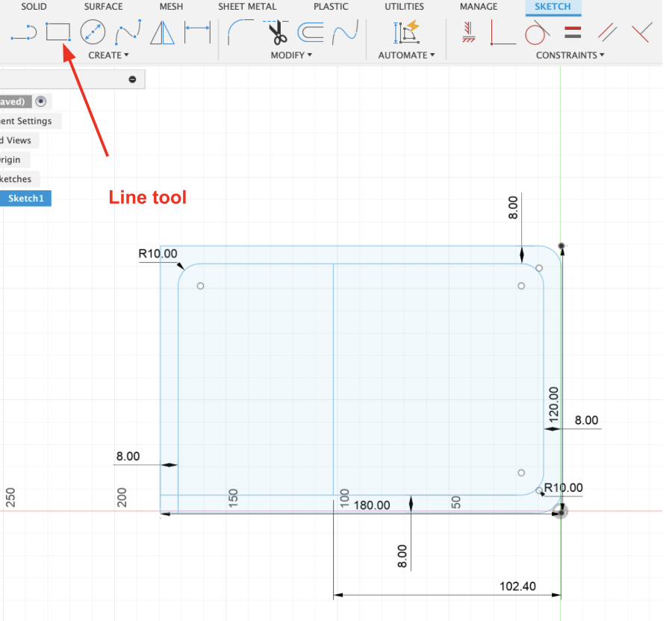Select the sketch origin point
The image size is (672, 621).
pyautogui.click(x=561, y=512)
